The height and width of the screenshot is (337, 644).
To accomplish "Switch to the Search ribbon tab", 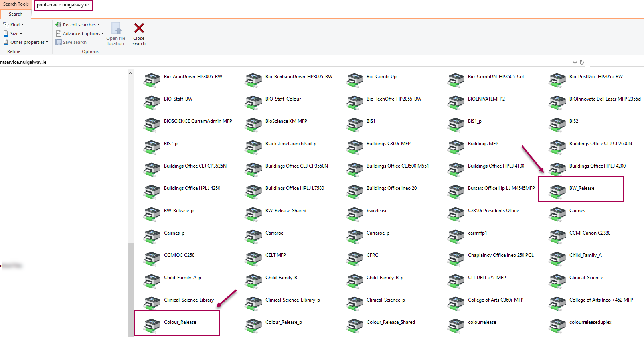I will coord(16,14).
